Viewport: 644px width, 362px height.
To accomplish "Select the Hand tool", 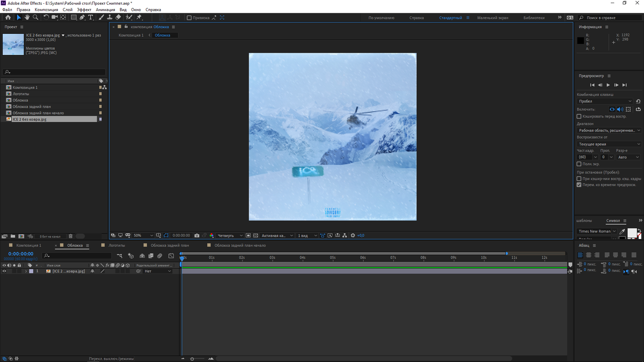I will pos(27,17).
